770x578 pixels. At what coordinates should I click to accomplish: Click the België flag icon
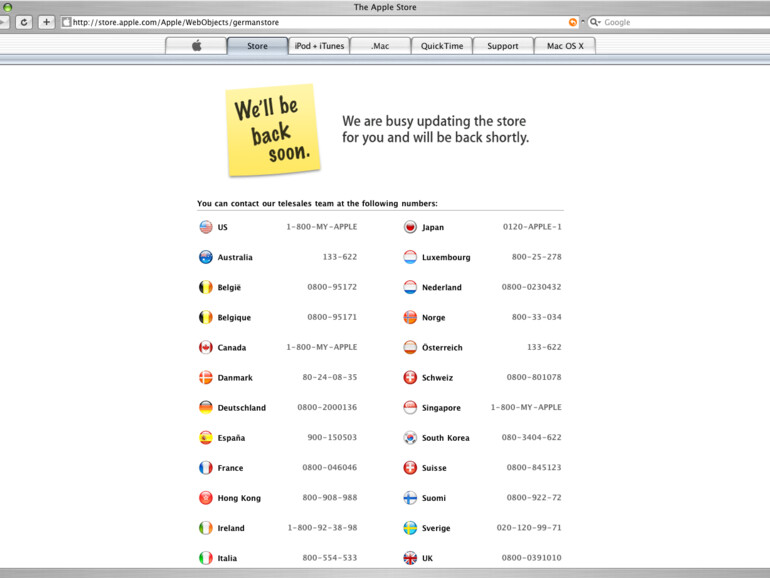(x=206, y=287)
